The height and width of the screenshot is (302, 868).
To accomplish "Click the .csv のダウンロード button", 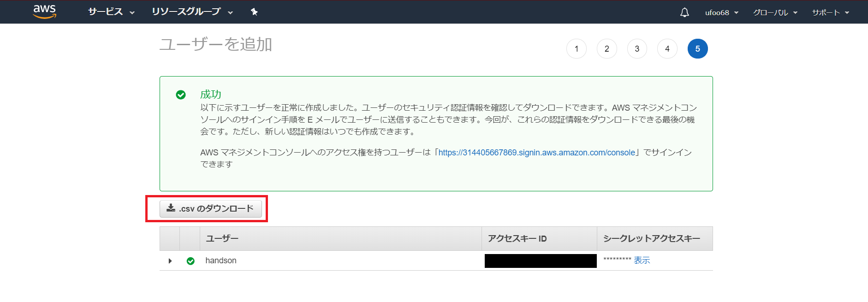I will [x=211, y=208].
